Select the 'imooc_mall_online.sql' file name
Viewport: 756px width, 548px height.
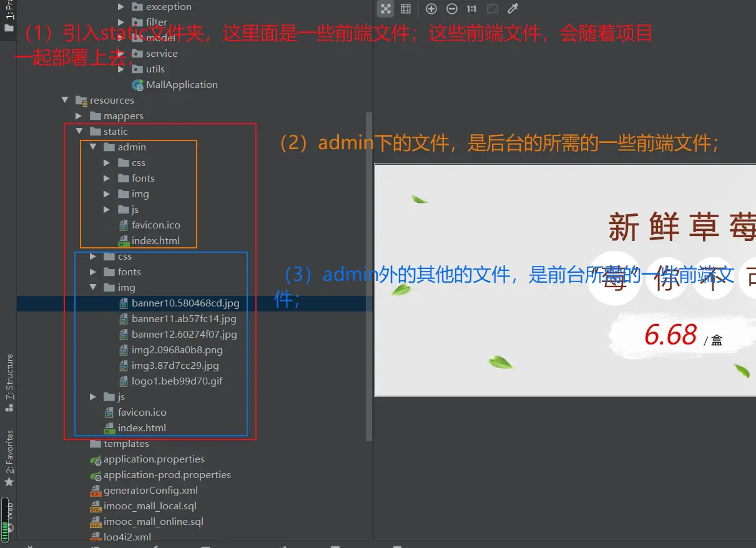[x=154, y=522]
